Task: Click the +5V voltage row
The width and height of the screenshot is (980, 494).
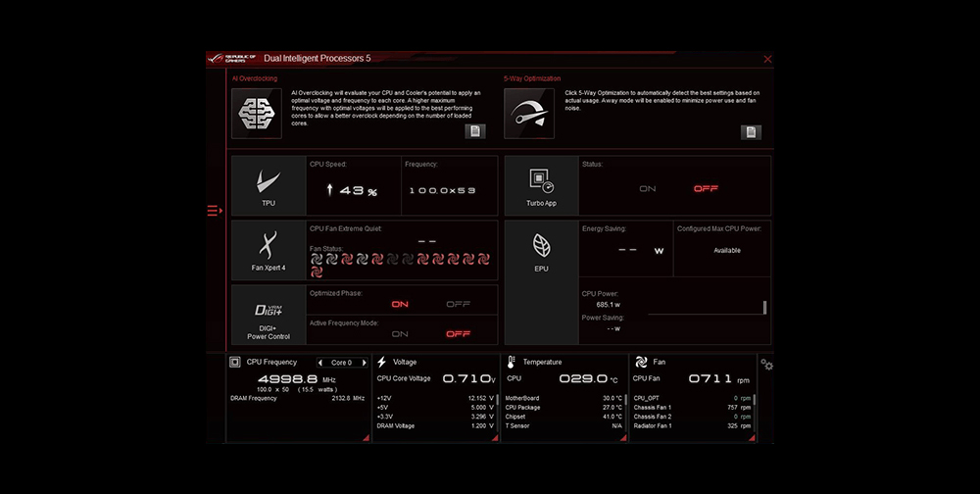Action: pyautogui.click(x=435, y=407)
